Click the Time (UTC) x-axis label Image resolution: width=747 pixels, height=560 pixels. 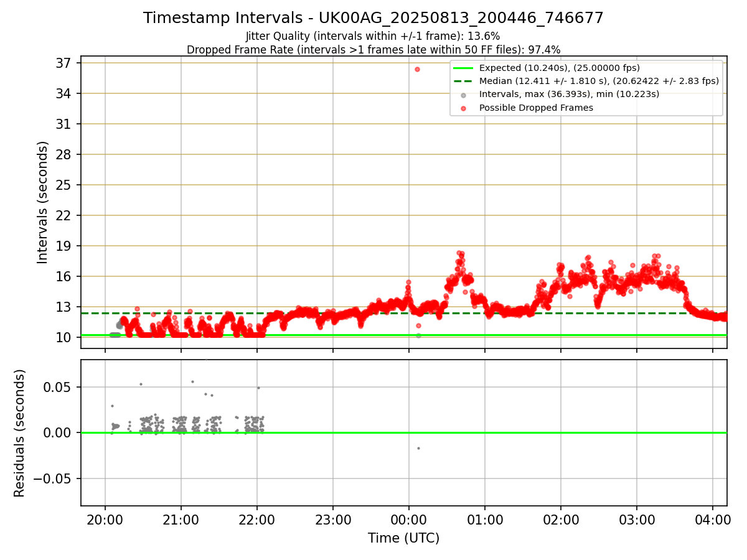pos(403,538)
